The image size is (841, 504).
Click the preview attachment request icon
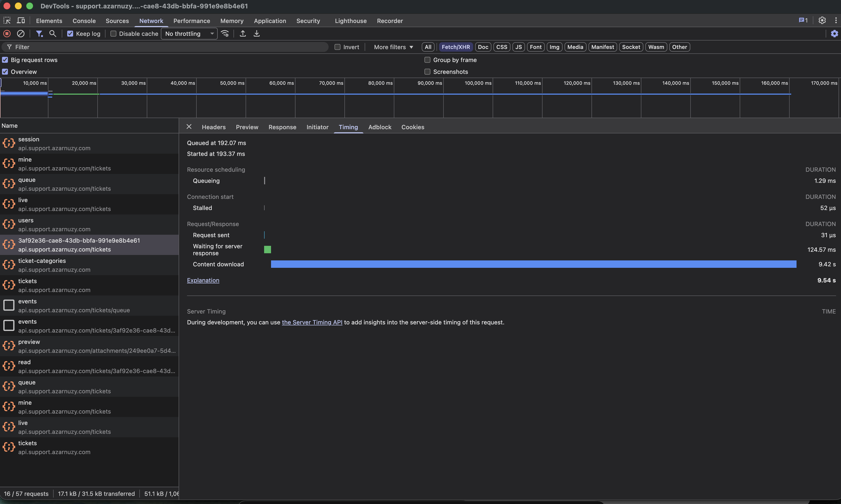(9, 346)
